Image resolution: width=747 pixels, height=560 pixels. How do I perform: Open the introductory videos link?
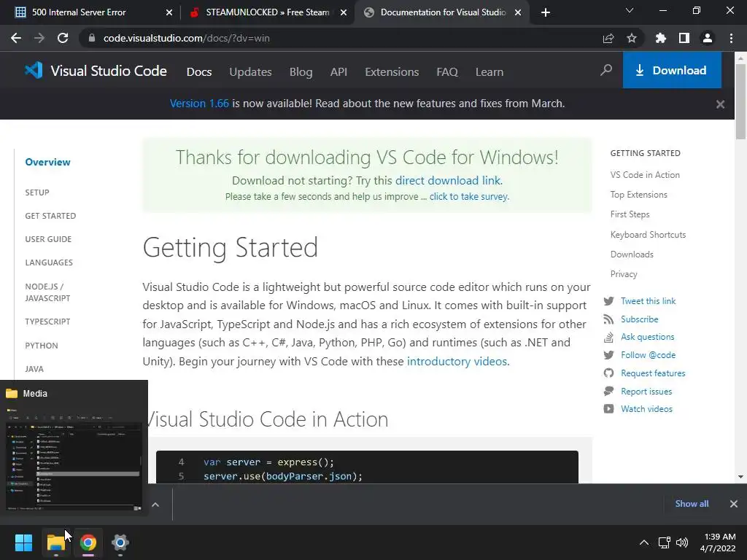point(457,362)
